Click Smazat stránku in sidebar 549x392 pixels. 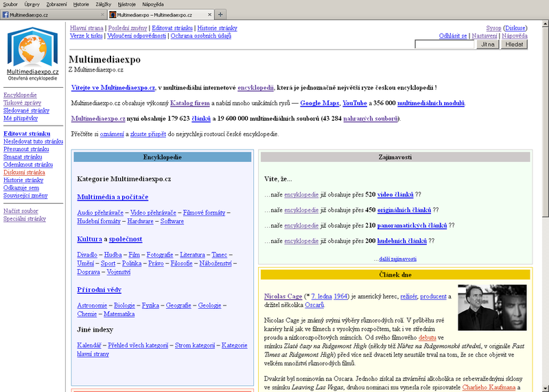click(x=23, y=157)
